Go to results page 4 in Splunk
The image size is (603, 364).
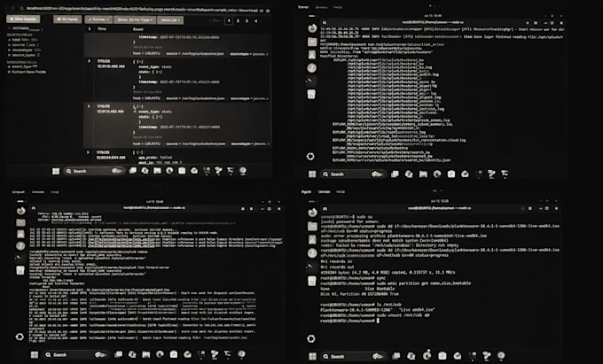click(x=255, y=20)
